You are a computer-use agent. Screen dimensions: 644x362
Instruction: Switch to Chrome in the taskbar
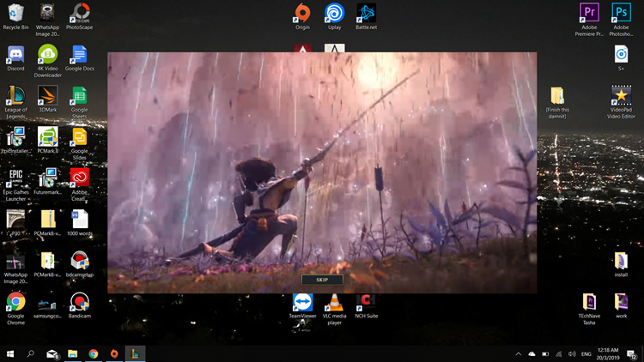94,353
